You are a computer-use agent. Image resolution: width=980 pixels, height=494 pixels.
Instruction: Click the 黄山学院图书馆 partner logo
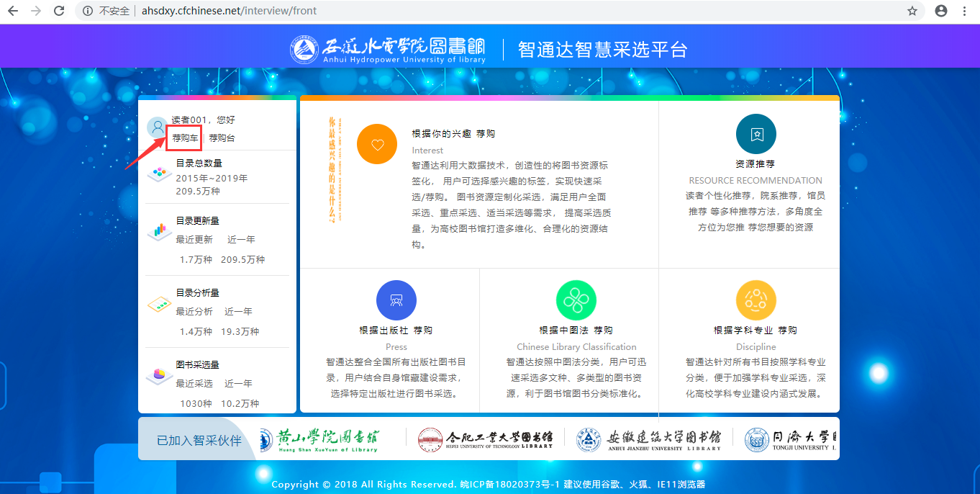319,439
